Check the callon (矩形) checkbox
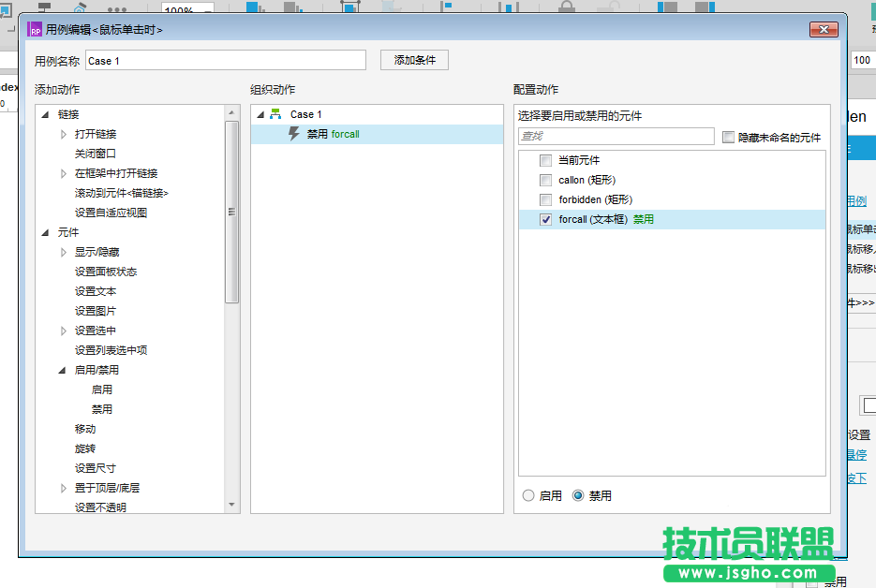This screenshot has width=876, height=588. [546, 181]
